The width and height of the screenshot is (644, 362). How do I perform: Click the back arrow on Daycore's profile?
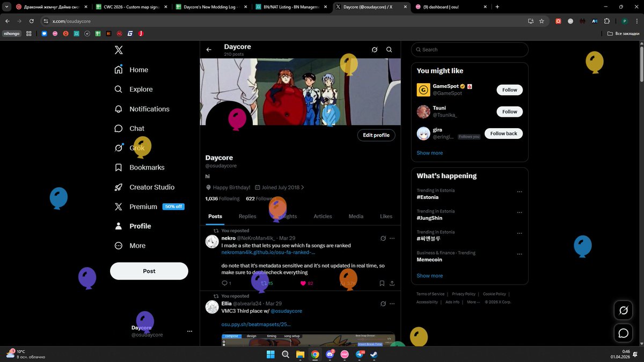pyautogui.click(x=209, y=49)
